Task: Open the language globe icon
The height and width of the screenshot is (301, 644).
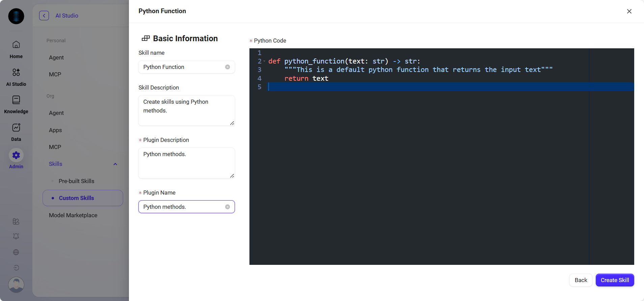Action: click(x=16, y=252)
